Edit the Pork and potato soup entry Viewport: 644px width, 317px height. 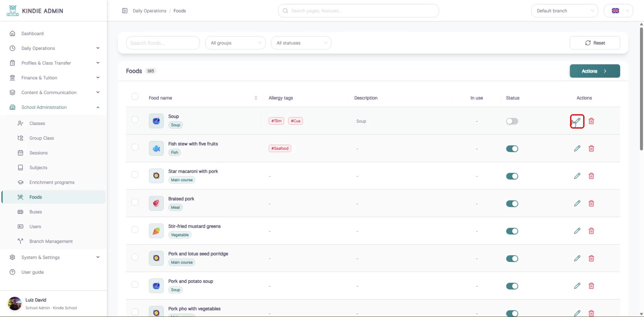tap(577, 286)
